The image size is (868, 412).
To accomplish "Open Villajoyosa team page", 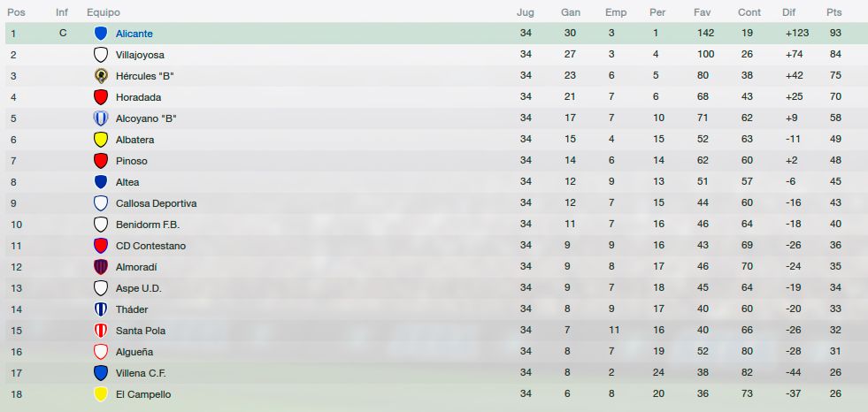I will (140, 55).
